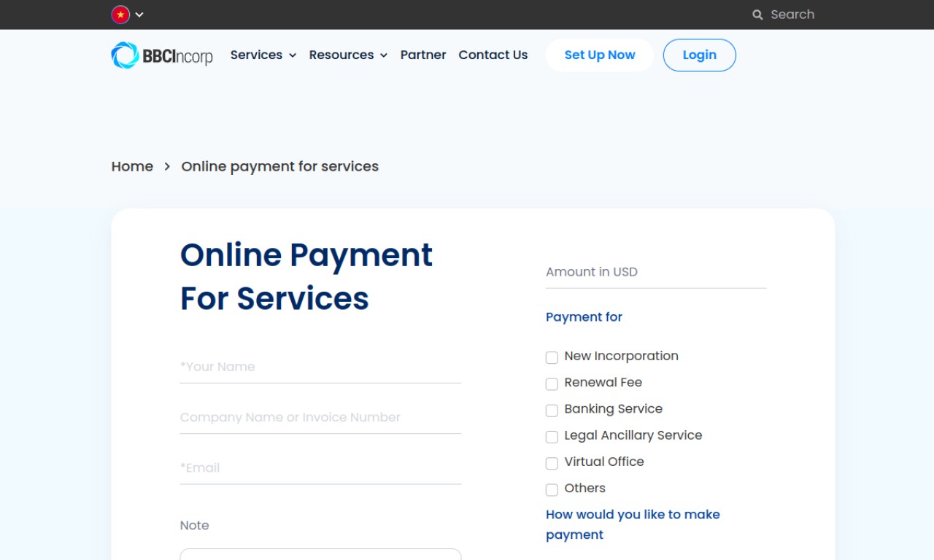Enable the Banking Service checkbox
Image resolution: width=934 pixels, height=560 pixels.
(552, 411)
